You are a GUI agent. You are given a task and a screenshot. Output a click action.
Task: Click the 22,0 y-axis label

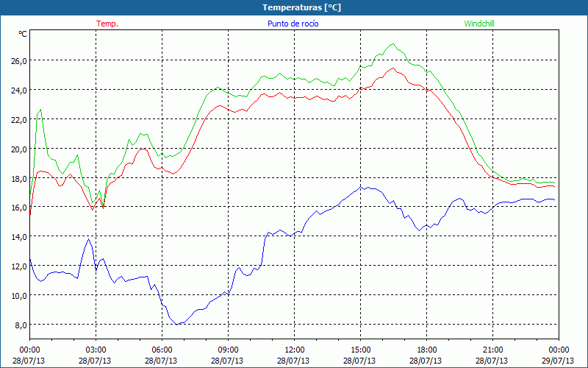pyautogui.click(x=19, y=119)
